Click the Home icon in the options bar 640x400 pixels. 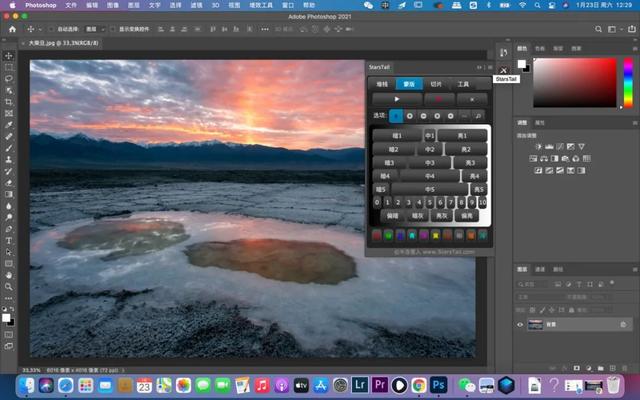[x=10, y=29]
